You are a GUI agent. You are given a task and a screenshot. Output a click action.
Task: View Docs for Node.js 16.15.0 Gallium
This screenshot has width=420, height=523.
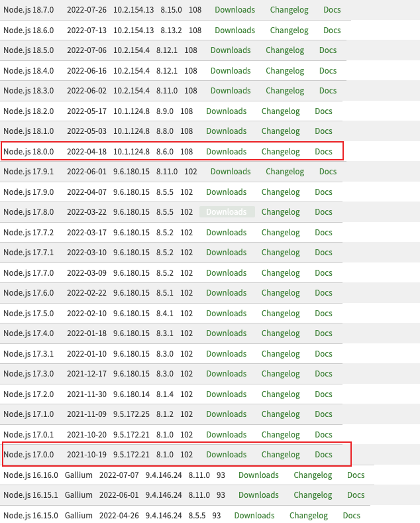351,516
